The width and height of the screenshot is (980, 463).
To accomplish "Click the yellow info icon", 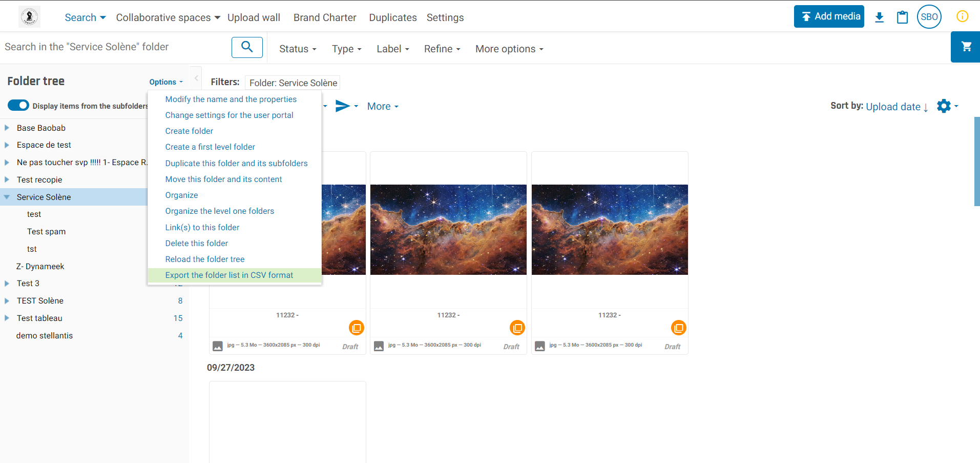I will [962, 16].
